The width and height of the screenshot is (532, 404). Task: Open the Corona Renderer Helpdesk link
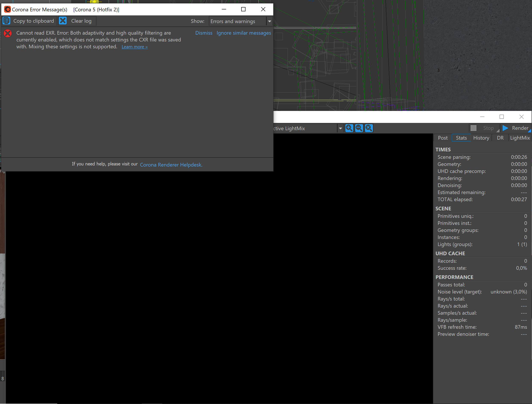(171, 165)
